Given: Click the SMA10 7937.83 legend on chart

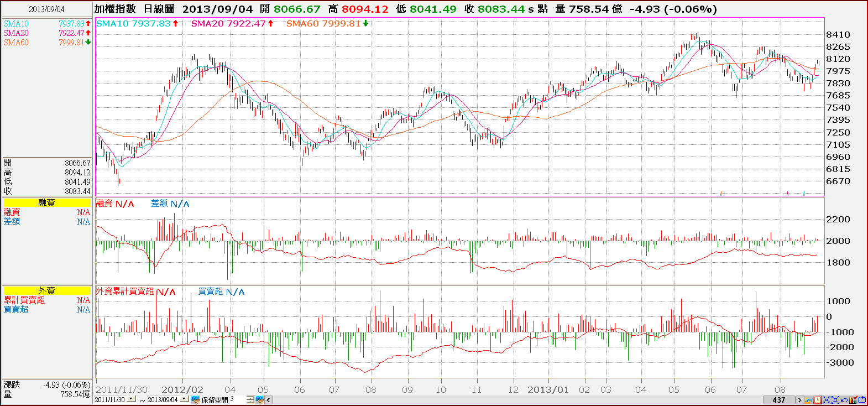Looking at the screenshot, I should point(138,23).
